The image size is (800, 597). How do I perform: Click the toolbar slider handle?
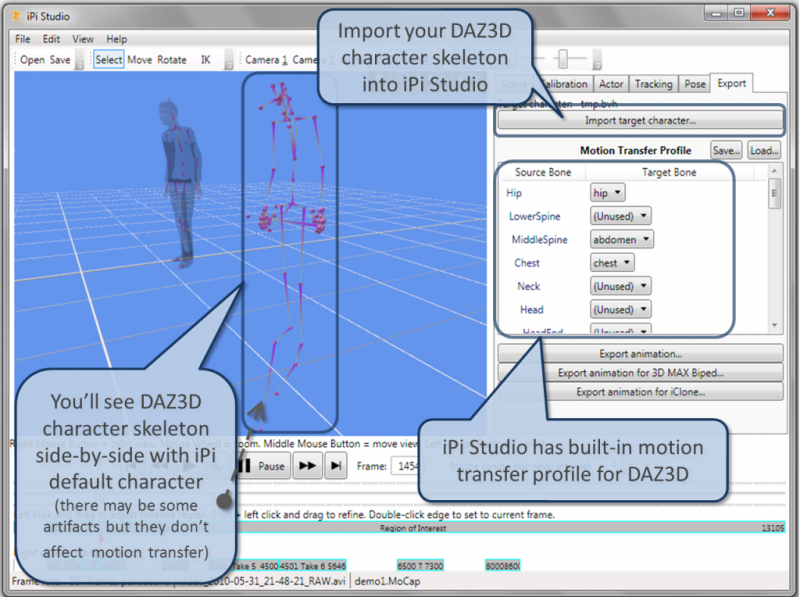click(x=563, y=59)
